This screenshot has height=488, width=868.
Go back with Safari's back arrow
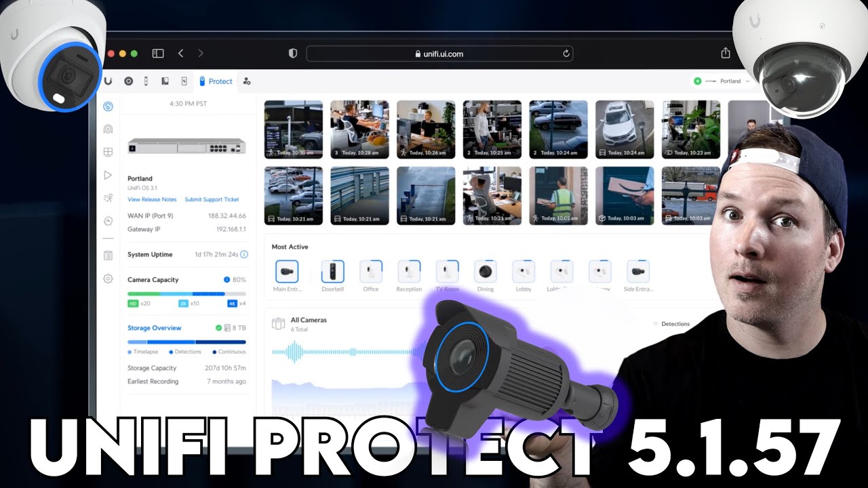point(180,54)
